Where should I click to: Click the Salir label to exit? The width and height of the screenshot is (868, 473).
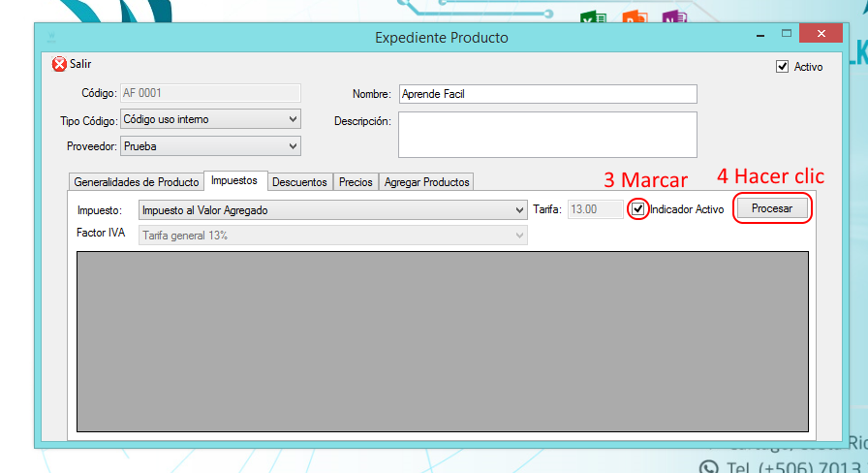pyautogui.click(x=80, y=64)
